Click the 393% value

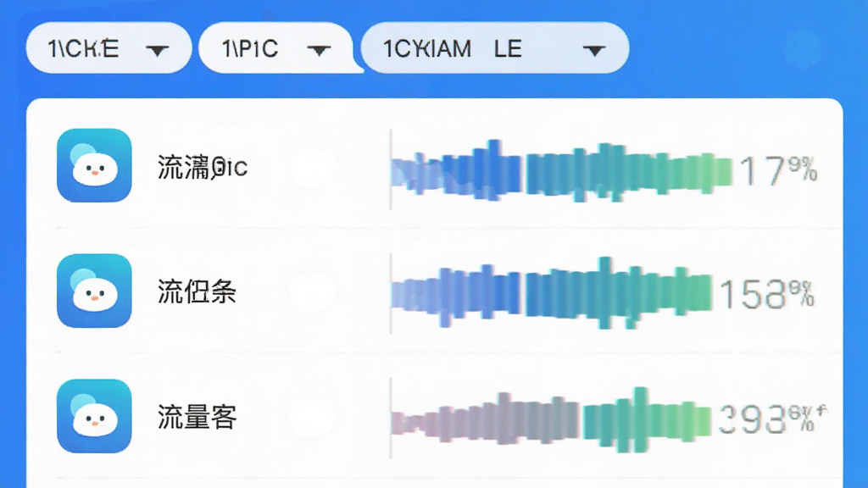771,419
